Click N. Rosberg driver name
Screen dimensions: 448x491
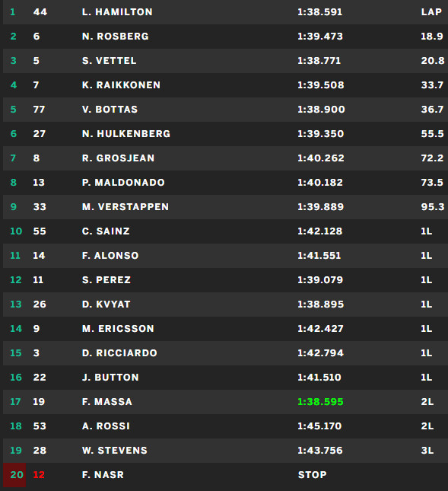pyautogui.click(x=116, y=37)
